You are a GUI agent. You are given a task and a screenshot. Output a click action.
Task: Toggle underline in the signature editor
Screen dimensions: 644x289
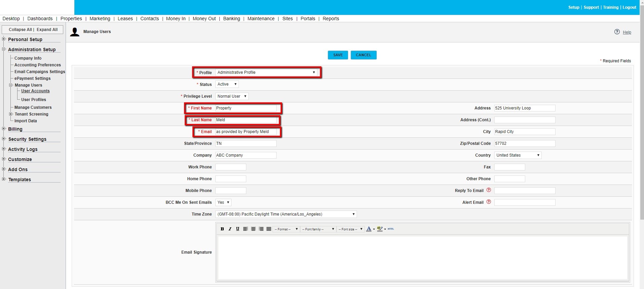pyautogui.click(x=238, y=229)
